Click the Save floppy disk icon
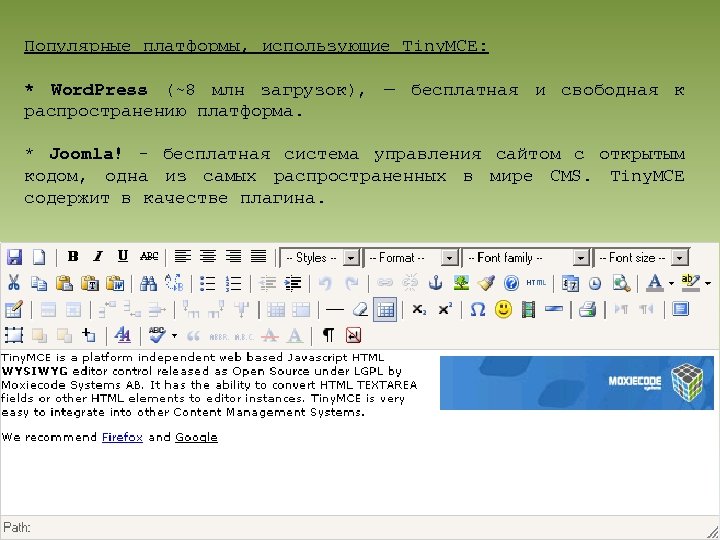The image size is (720, 540). click(x=14, y=257)
